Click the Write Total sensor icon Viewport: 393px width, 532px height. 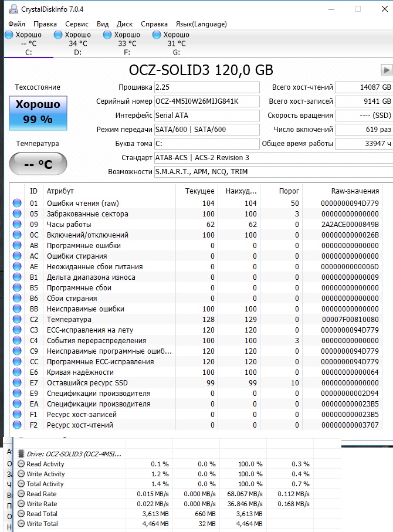[x=21, y=524]
